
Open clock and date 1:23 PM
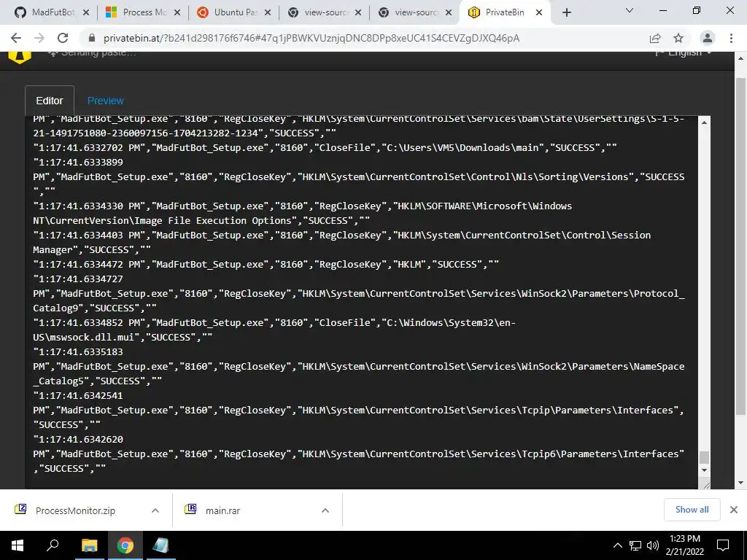coord(684,545)
